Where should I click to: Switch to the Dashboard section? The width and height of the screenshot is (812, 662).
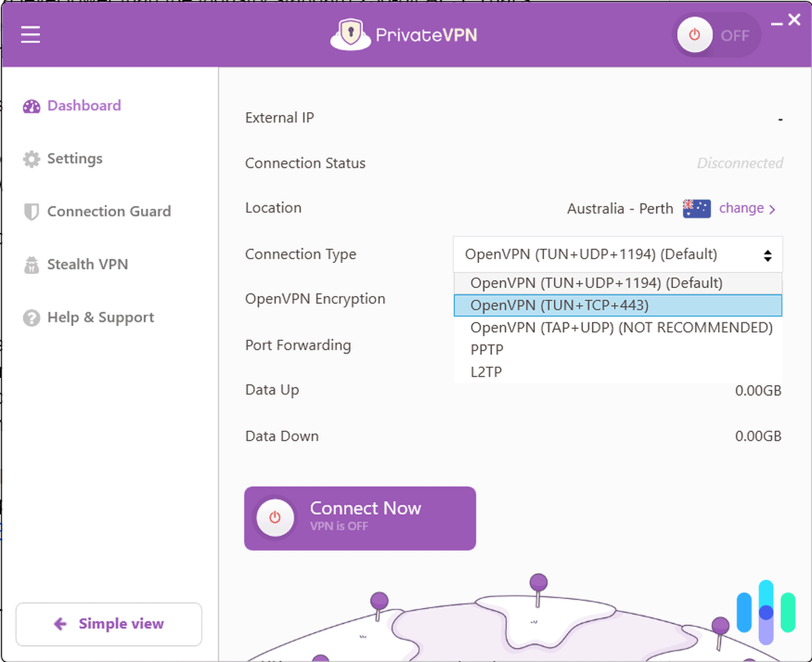coord(84,105)
